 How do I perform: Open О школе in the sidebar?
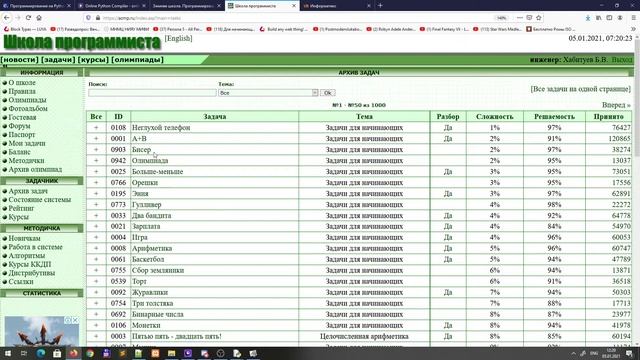(x=22, y=82)
